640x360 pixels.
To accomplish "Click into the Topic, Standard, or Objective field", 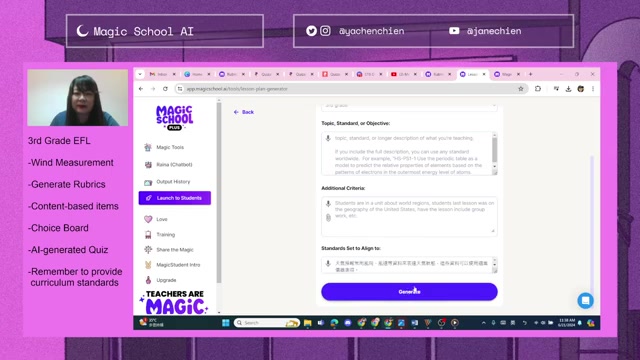I will pyautogui.click(x=409, y=153).
